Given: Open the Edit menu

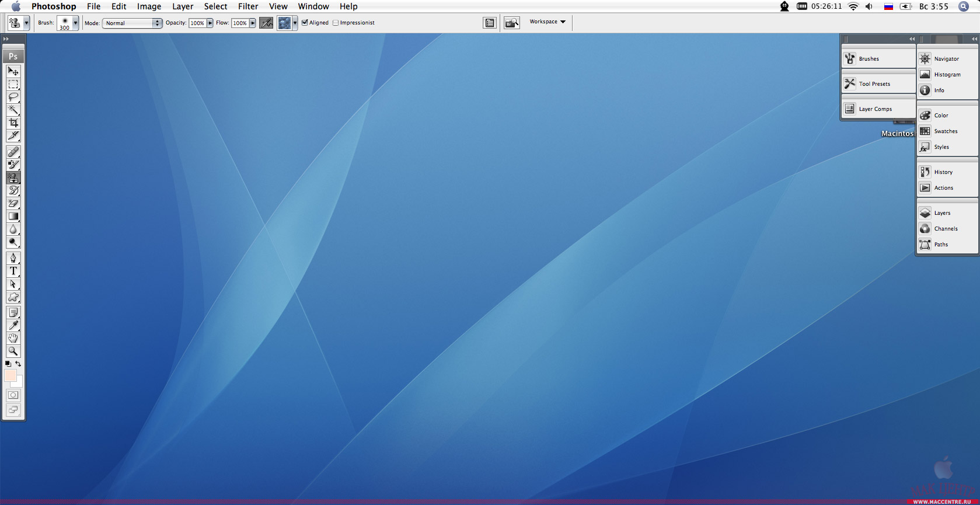Looking at the screenshot, I should click(118, 6).
